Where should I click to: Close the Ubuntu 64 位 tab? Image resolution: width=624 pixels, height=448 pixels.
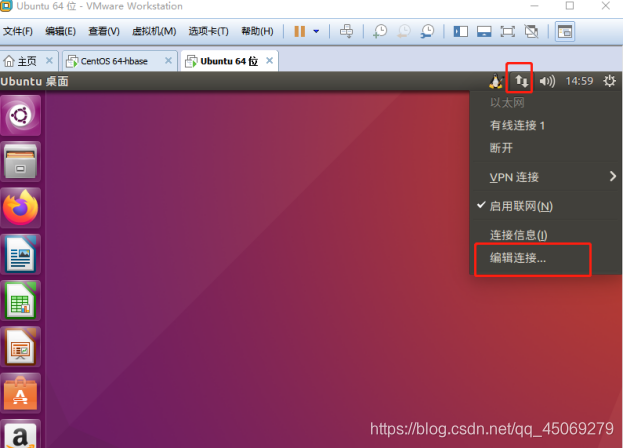point(269,60)
